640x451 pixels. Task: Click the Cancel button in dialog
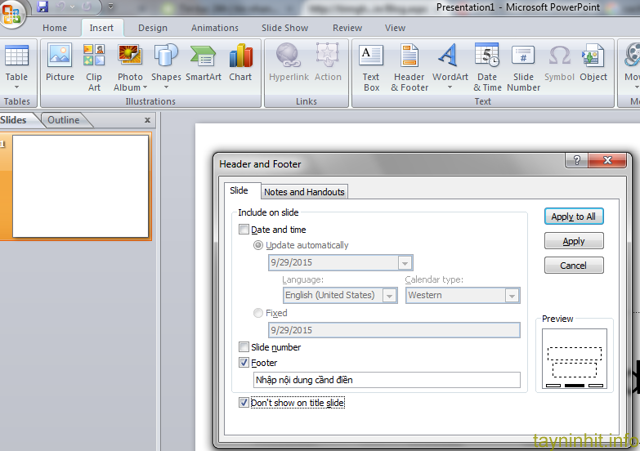tap(574, 266)
